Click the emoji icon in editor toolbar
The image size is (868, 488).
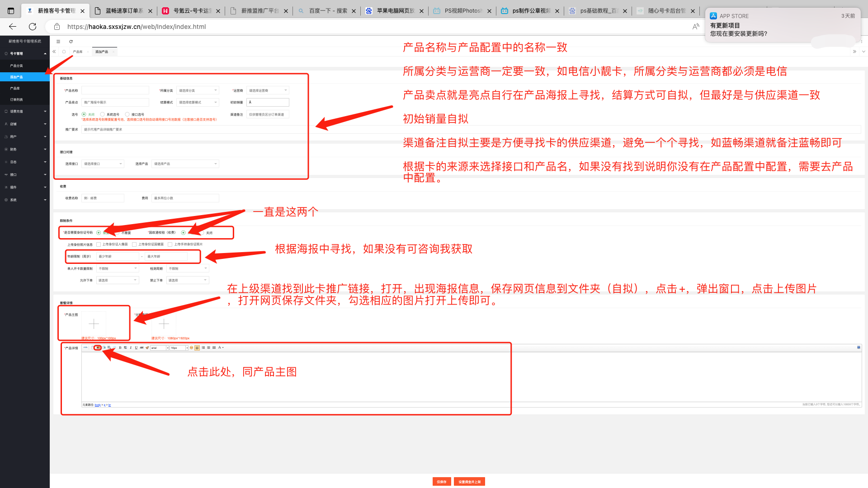(x=191, y=347)
